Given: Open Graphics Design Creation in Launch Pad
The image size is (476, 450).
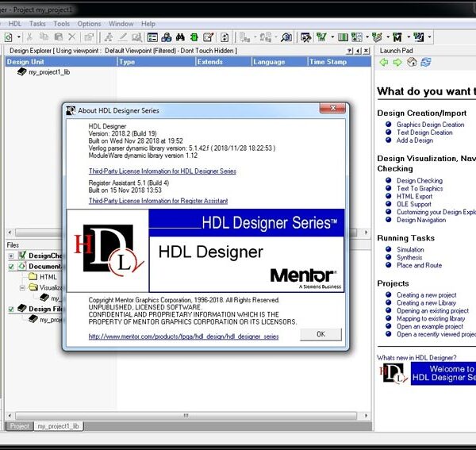Looking at the screenshot, I should 431,125.
